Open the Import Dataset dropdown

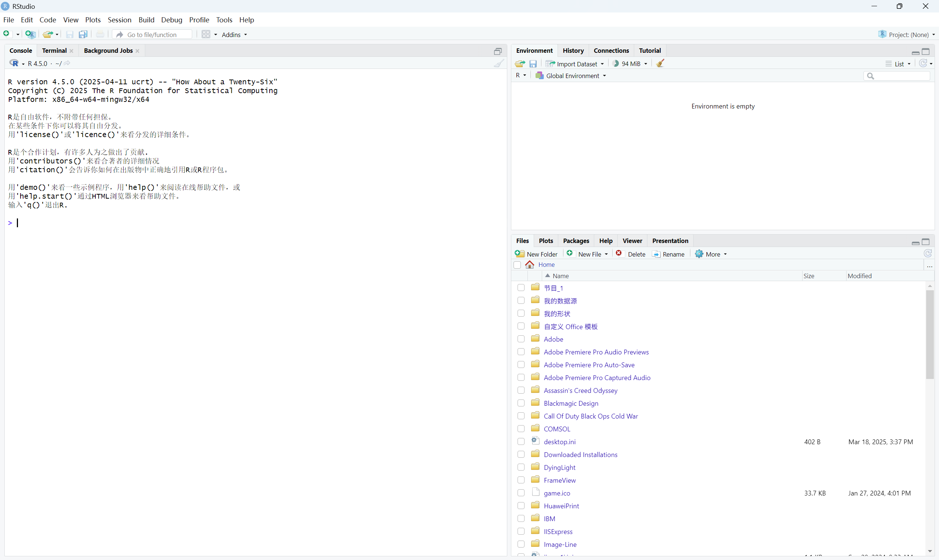(x=575, y=64)
